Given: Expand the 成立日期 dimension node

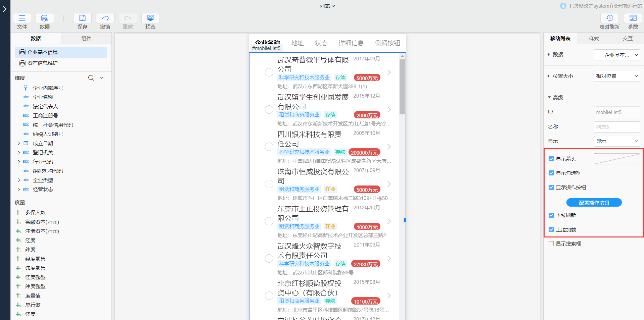Looking at the screenshot, I should coord(18,143).
